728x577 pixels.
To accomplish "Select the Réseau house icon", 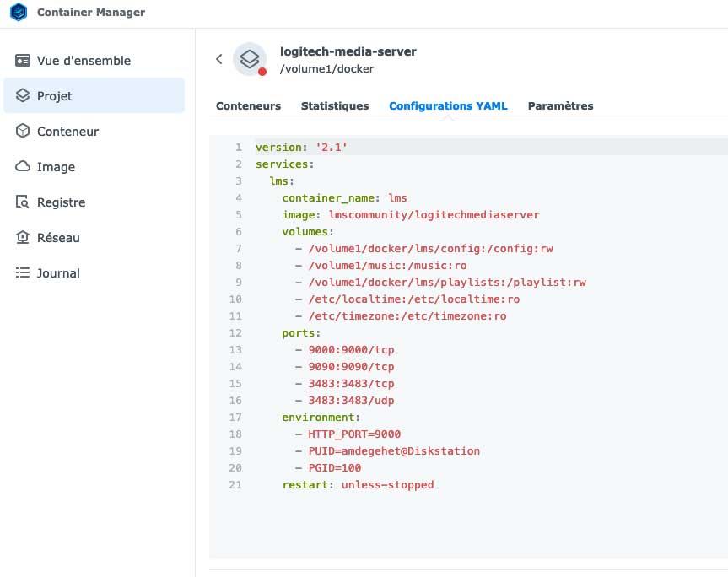I will 23,238.
